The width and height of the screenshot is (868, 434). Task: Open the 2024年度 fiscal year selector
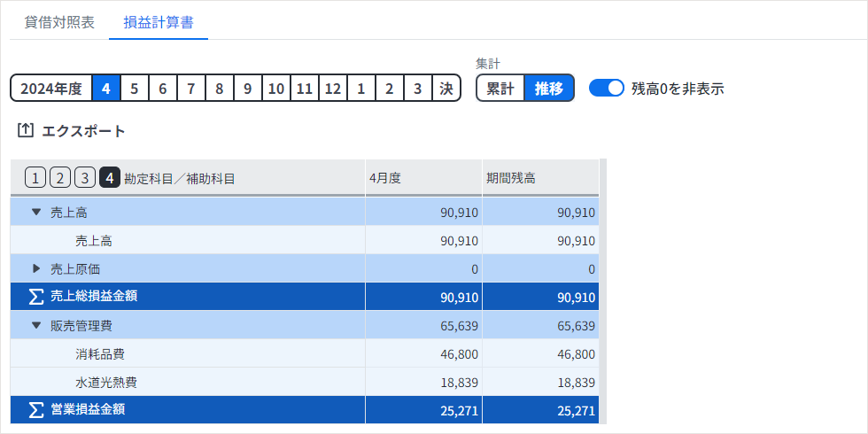[51, 89]
